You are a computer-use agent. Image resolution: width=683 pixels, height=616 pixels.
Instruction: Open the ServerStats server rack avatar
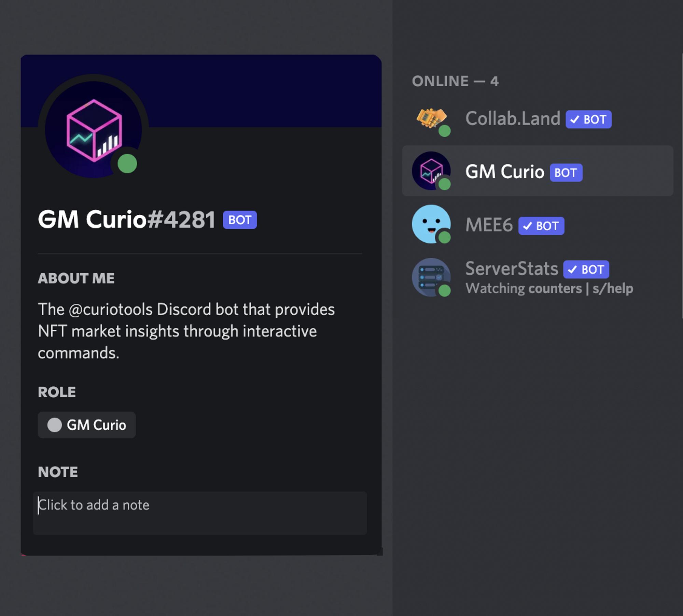(x=431, y=277)
